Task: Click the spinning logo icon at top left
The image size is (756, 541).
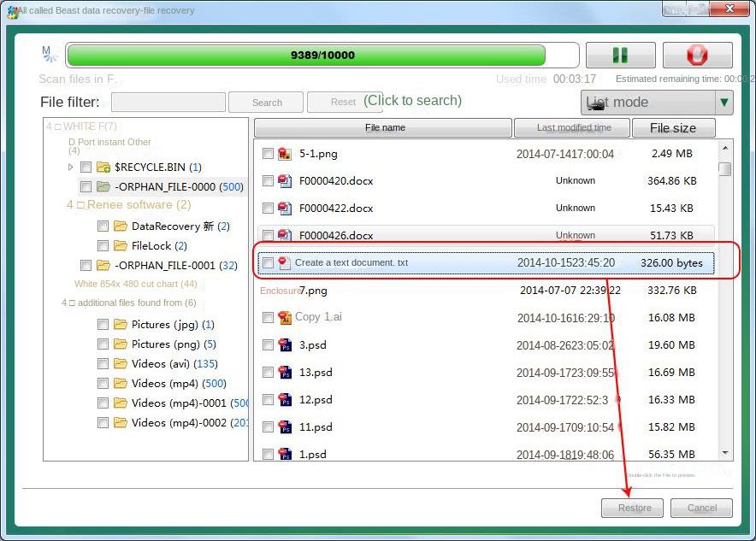Action: 49,53
